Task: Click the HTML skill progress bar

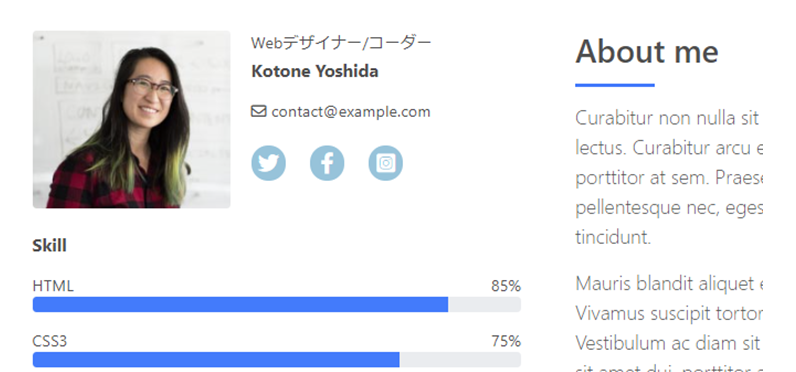Action: (277, 305)
